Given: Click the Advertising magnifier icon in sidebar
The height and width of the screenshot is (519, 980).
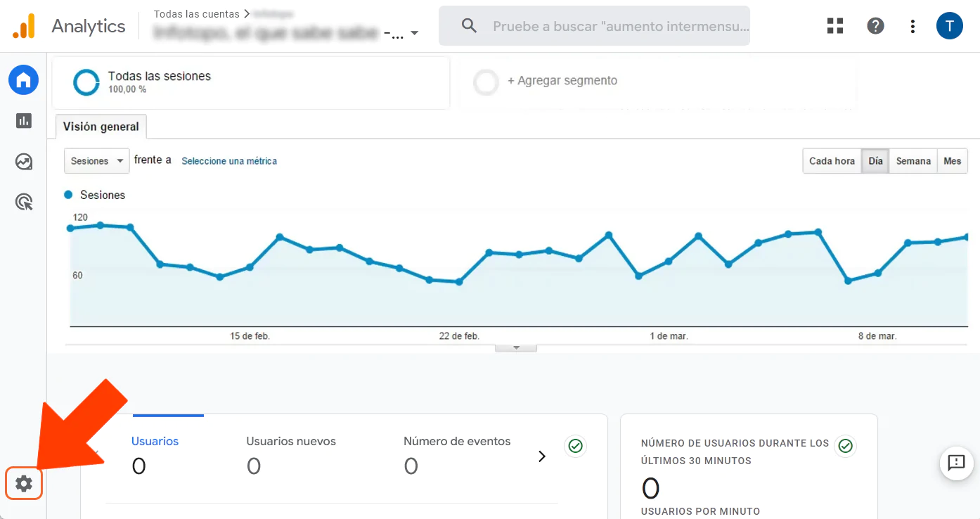Looking at the screenshot, I should pyautogui.click(x=23, y=202).
